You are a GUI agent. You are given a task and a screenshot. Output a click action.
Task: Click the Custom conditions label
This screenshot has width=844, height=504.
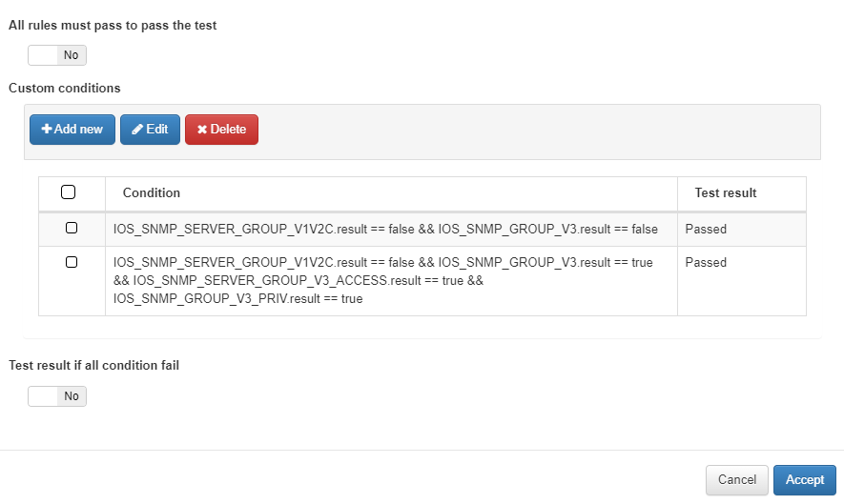(x=65, y=89)
